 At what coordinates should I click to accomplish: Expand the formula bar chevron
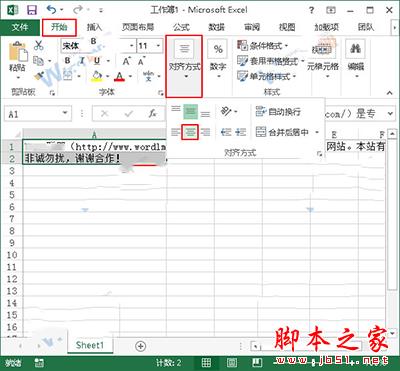coord(390,114)
